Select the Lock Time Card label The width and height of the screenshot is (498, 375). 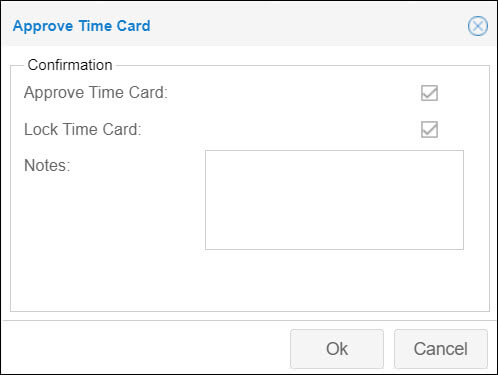[x=83, y=129]
